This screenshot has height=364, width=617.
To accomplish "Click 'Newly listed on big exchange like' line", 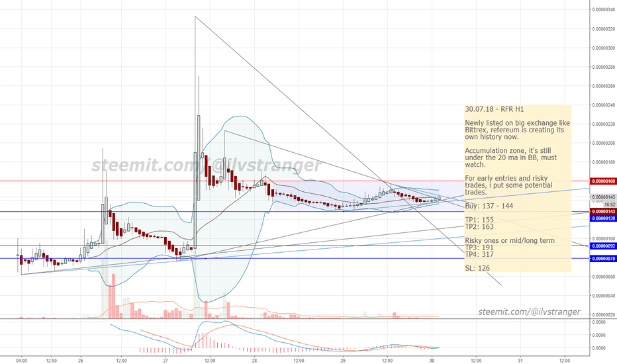I will pyautogui.click(x=518, y=123).
